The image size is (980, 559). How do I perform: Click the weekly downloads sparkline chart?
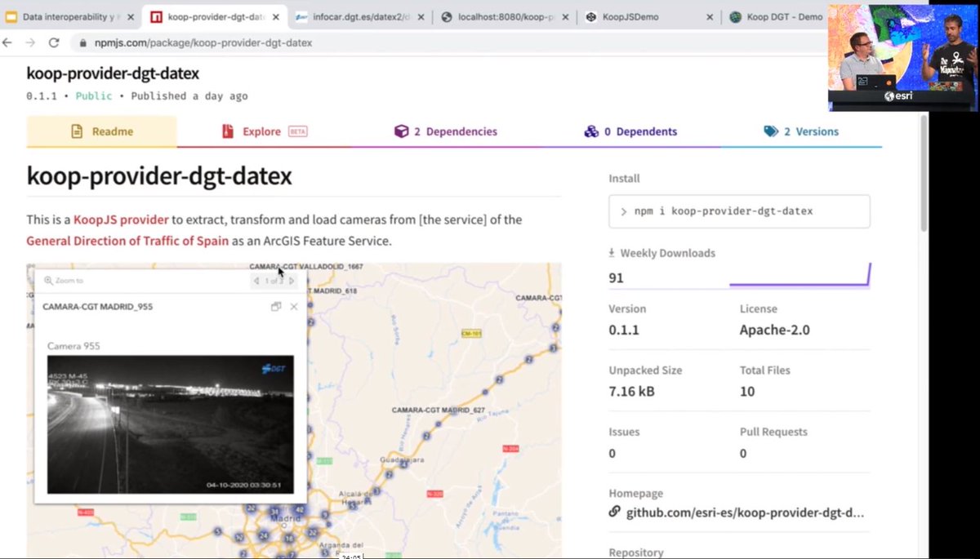click(800, 276)
